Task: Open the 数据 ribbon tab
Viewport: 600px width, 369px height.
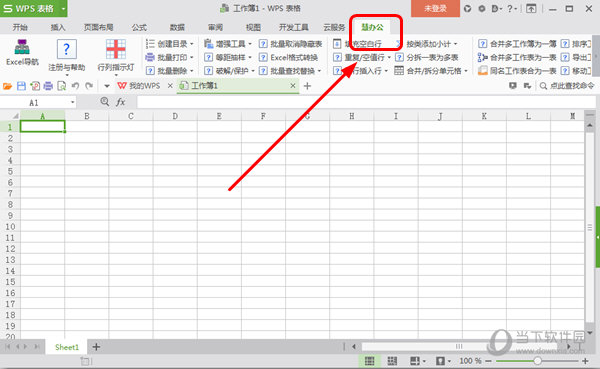Action: (x=177, y=27)
